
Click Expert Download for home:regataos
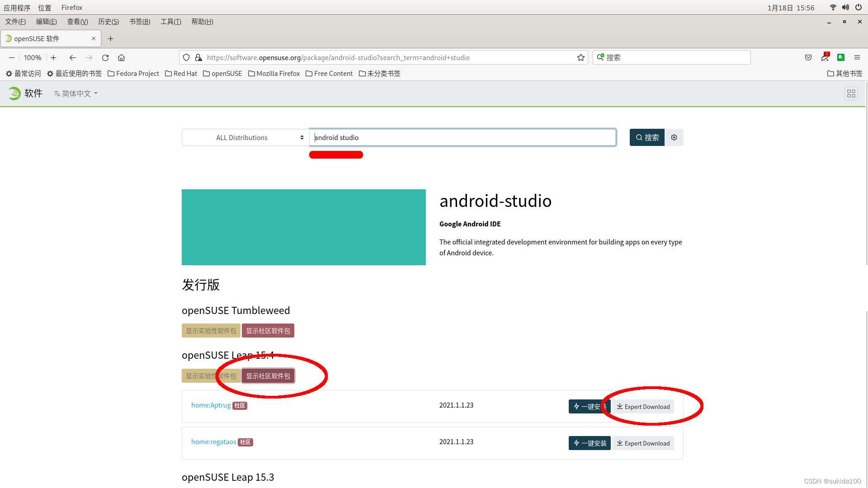pyautogui.click(x=643, y=443)
